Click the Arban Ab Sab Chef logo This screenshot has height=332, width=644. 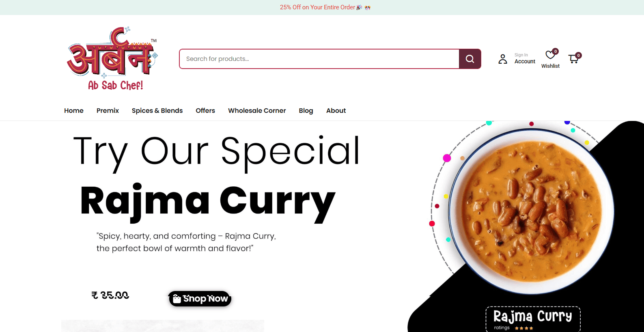(x=112, y=59)
